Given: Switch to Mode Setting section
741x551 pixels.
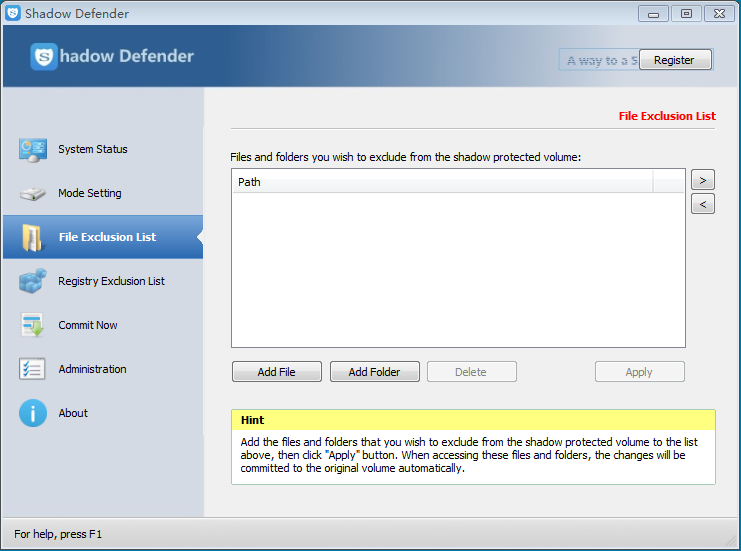Looking at the screenshot, I should (x=90, y=194).
